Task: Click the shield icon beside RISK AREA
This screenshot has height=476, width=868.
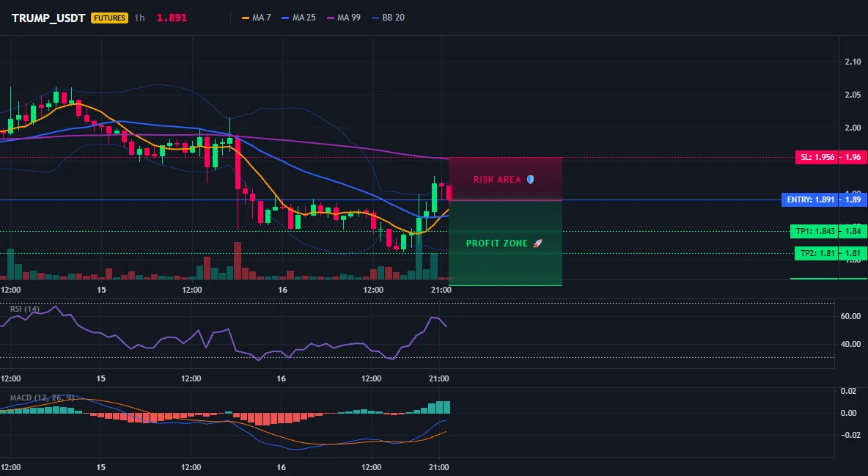Action: point(530,180)
